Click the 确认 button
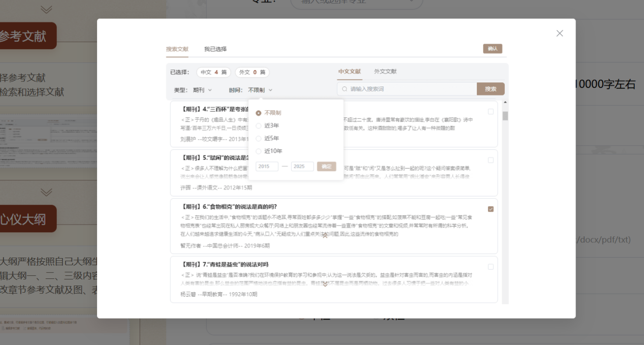This screenshot has width=644, height=345. [x=493, y=49]
